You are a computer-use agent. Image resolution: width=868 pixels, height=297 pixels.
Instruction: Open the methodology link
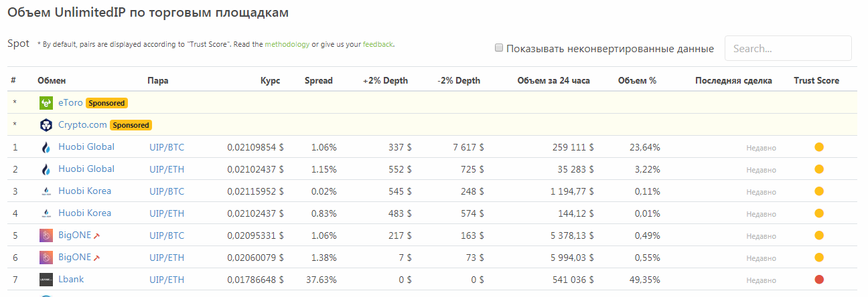coord(287,44)
